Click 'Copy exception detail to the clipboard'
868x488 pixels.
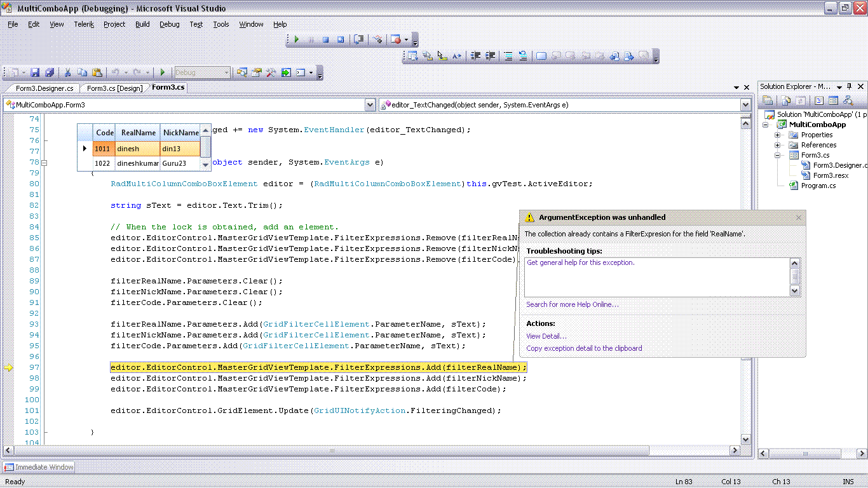point(584,348)
